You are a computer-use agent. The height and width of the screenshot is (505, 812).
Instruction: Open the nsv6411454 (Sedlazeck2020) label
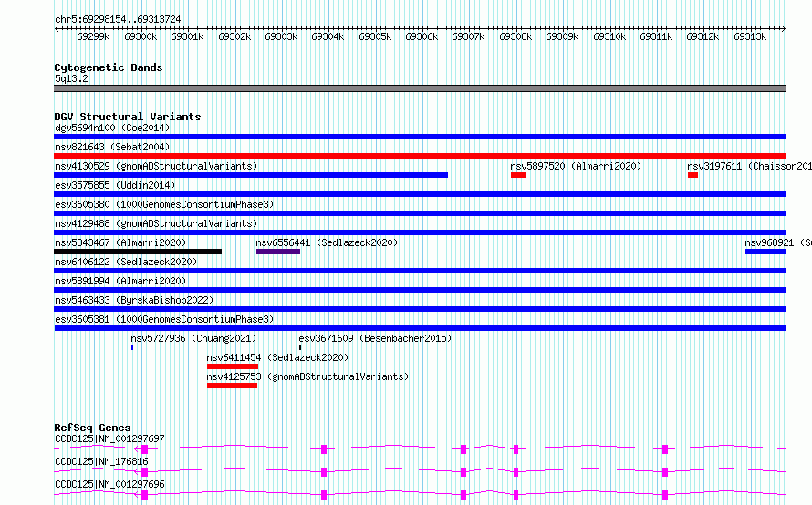pyautogui.click(x=277, y=357)
